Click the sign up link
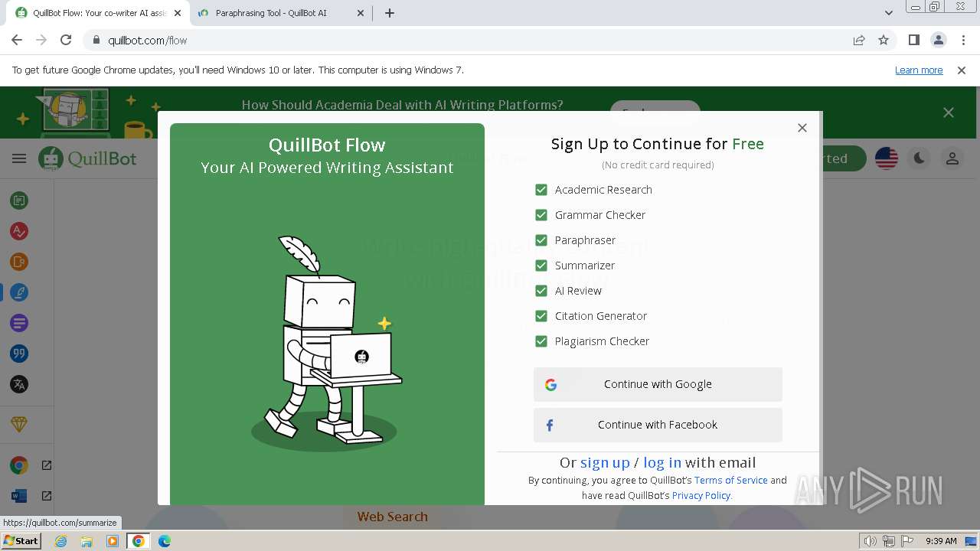 click(605, 462)
